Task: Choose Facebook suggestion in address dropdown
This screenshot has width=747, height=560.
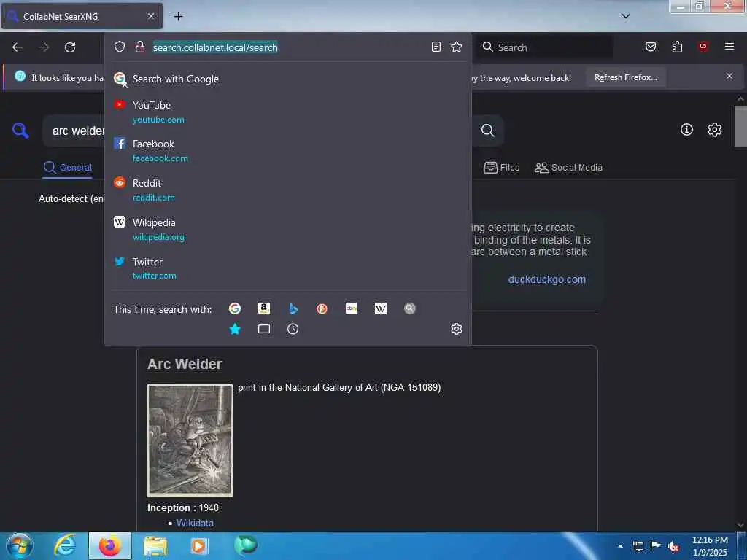Action: (287, 150)
